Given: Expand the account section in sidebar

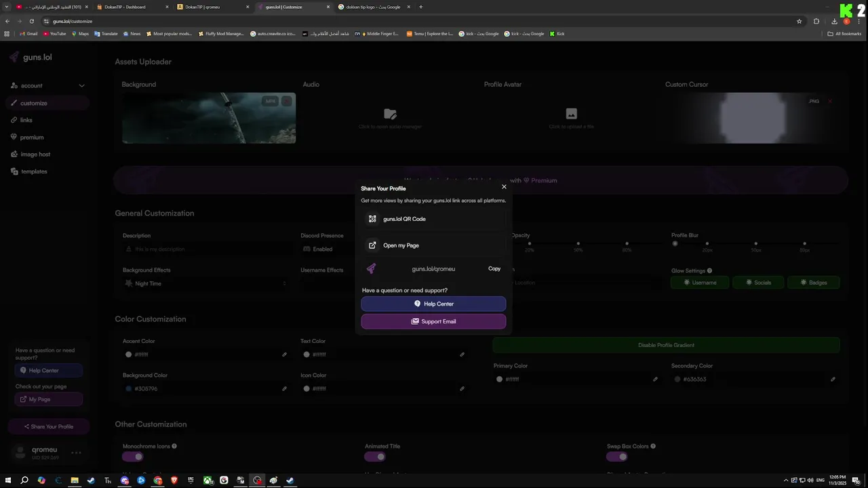Looking at the screenshot, I should tap(81, 85).
